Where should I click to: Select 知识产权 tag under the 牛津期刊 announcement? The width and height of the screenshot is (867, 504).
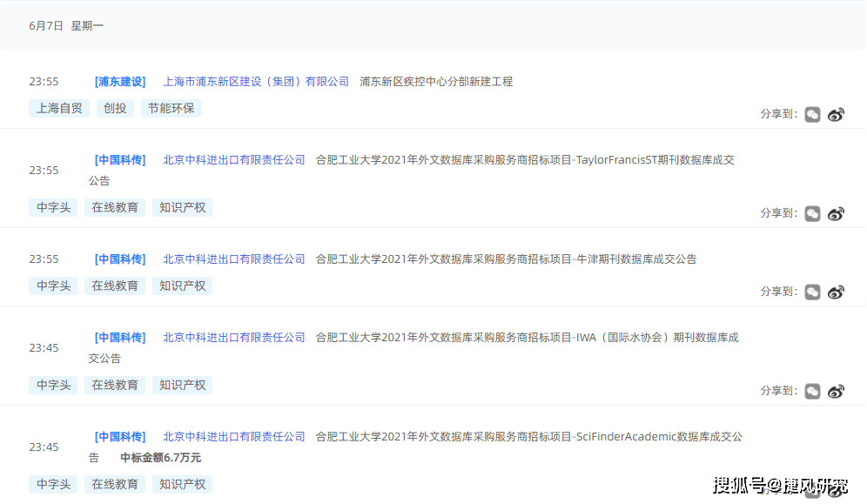click(x=183, y=286)
